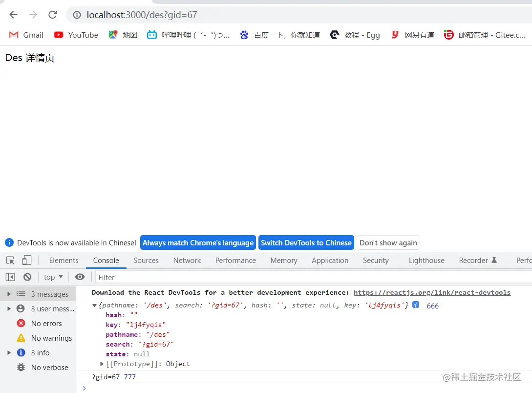Click Always match Chrome's language button
This screenshot has height=393, width=532.
click(x=198, y=242)
